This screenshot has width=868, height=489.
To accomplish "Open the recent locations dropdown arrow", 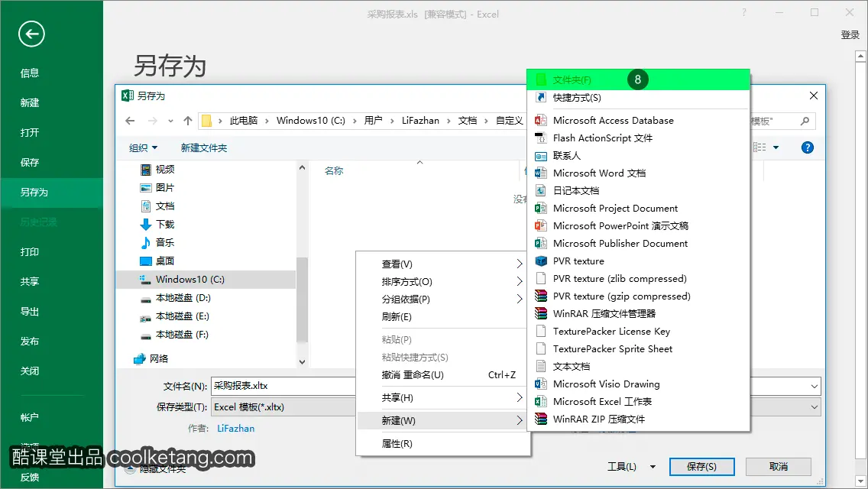I will point(170,121).
